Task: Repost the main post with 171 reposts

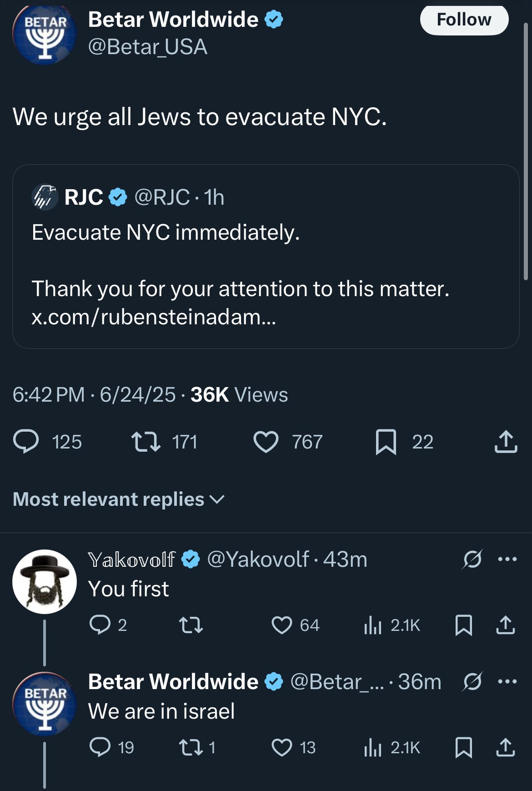Action: [146, 442]
